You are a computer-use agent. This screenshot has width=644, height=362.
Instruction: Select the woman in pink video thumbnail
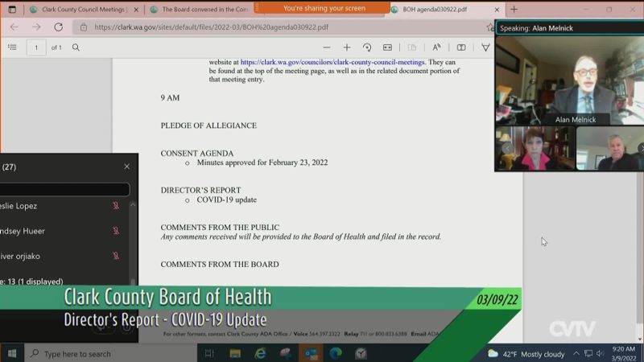tap(535, 148)
